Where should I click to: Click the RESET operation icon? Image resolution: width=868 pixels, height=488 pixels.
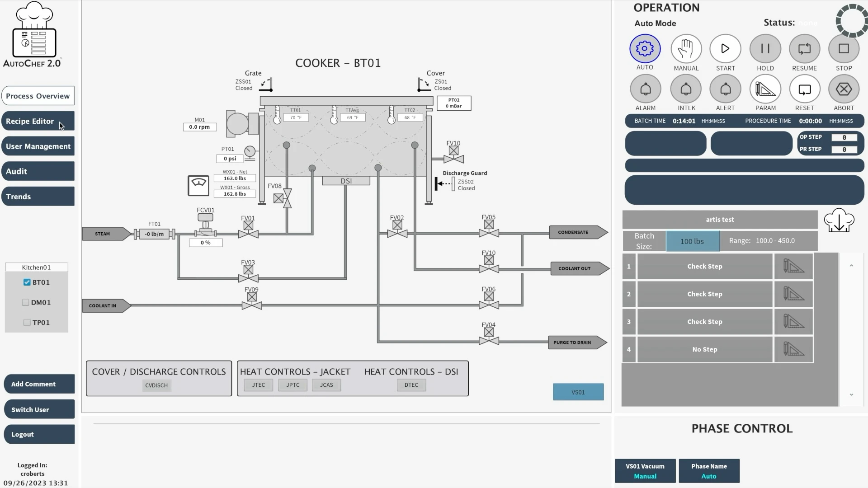click(804, 89)
